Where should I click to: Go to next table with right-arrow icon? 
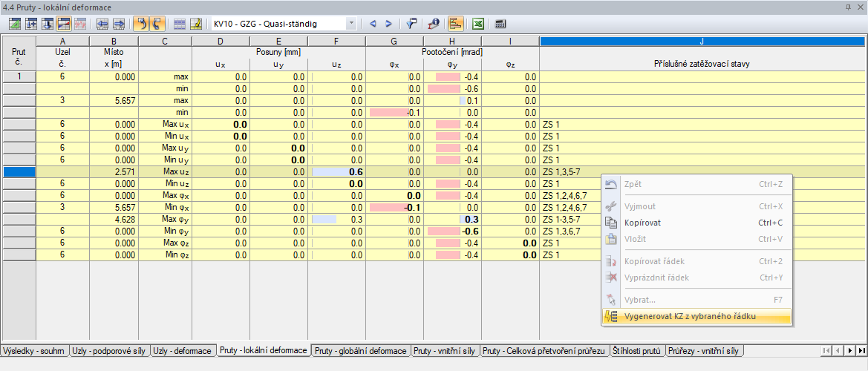point(119,24)
